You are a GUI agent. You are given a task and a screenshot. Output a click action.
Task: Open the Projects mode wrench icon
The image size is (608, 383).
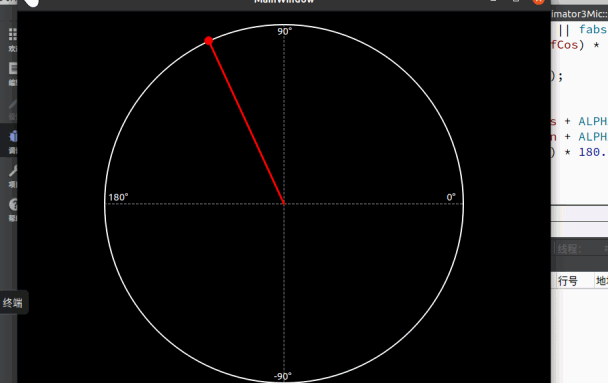point(13,171)
